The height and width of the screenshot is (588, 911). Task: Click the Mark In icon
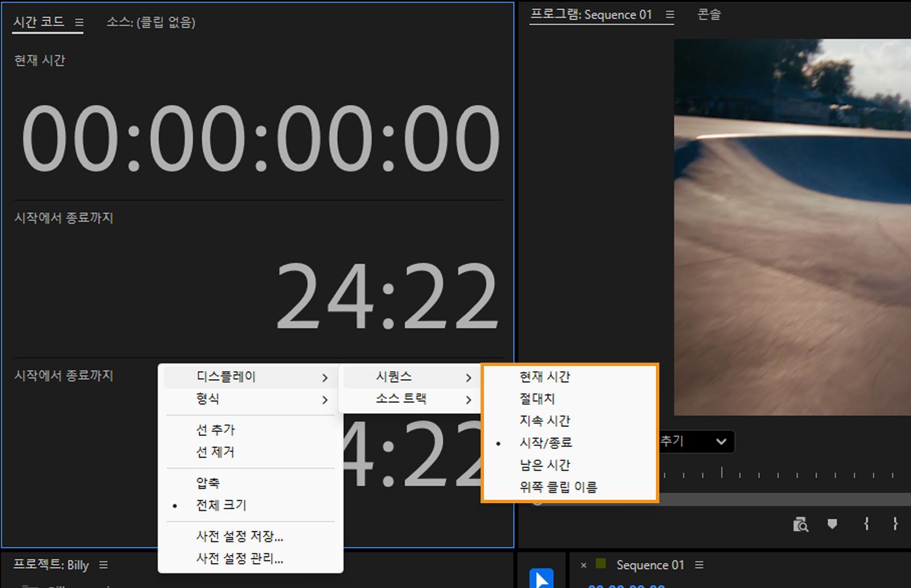point(864,525)
